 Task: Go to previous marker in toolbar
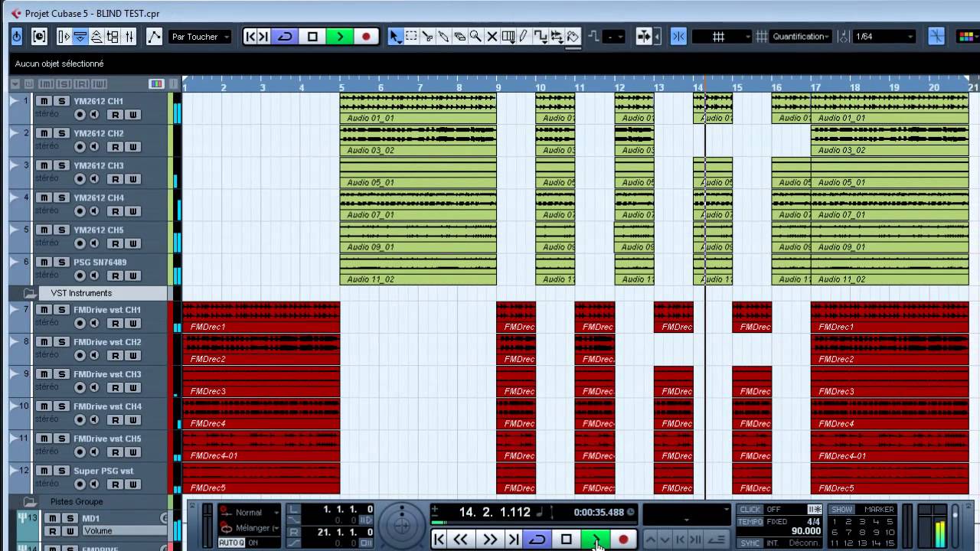(250, 36)
